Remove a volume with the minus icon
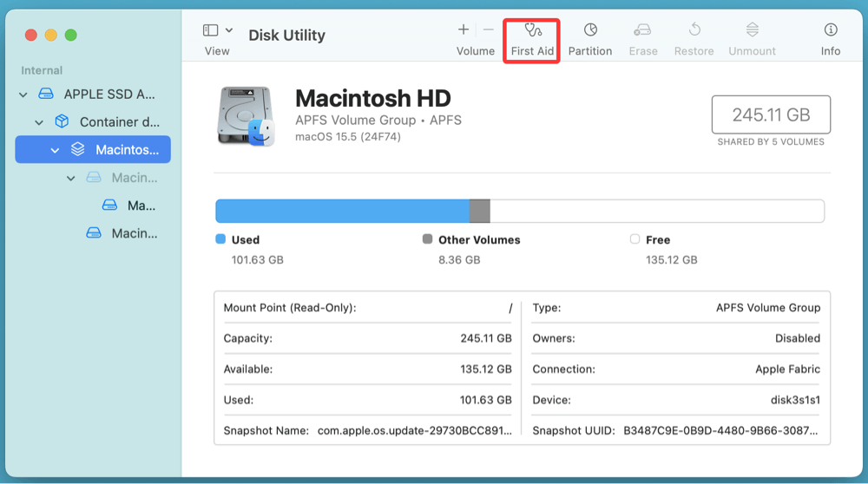The image size is (868, 484). pos(488,29)
